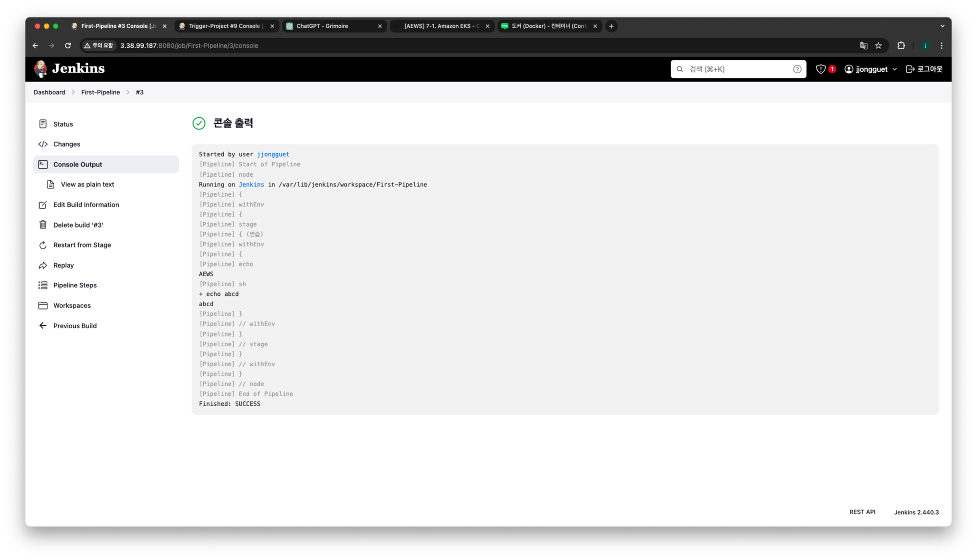Bookmark page with star icon
Screen dimensions: 977x560
878,45
